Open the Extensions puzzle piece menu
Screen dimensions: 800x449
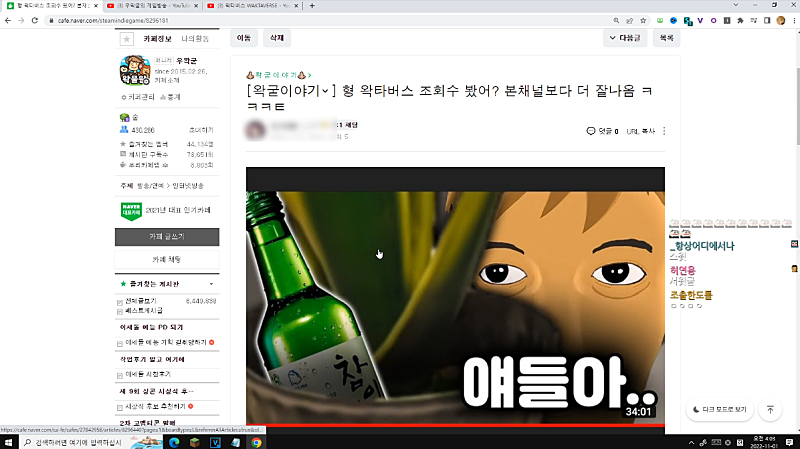point(740,20)
